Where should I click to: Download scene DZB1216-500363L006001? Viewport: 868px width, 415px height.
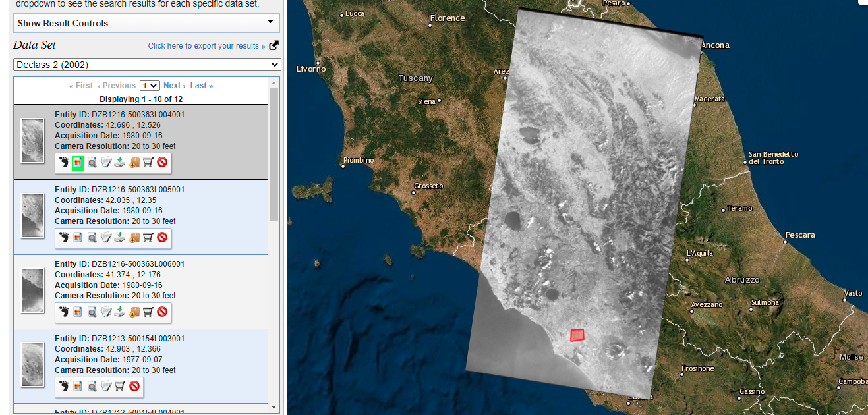[120, 312]
